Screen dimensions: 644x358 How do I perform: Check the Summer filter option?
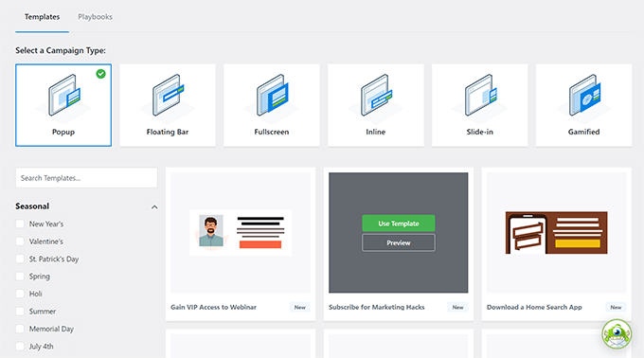[x=20, y=312]
